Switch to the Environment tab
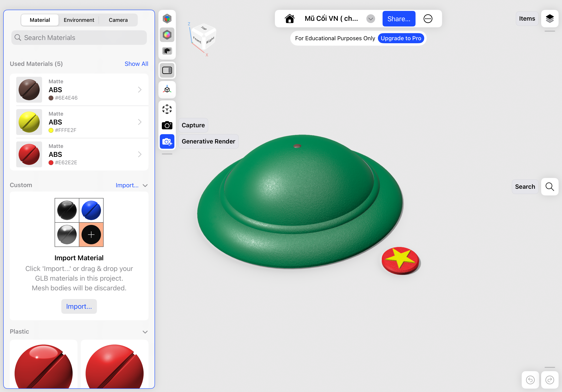This screenshot has height=392, width=562. pyautogui.click(x=79, y=20)
